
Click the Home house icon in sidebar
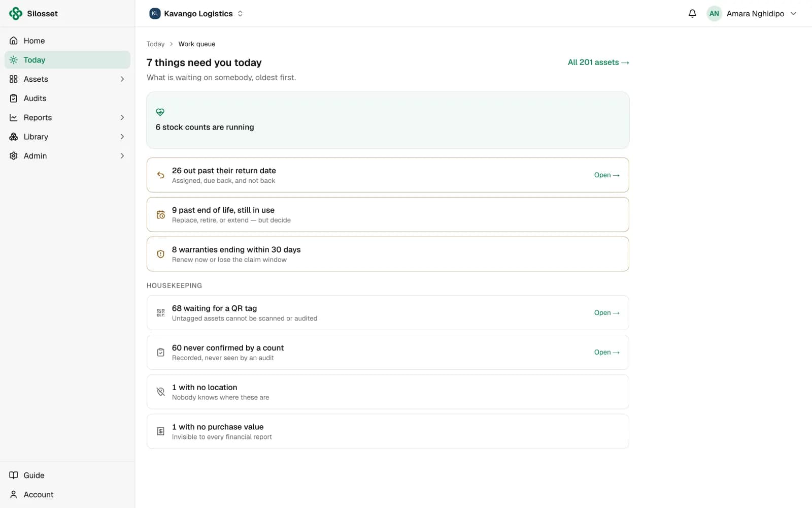(14, 41)
